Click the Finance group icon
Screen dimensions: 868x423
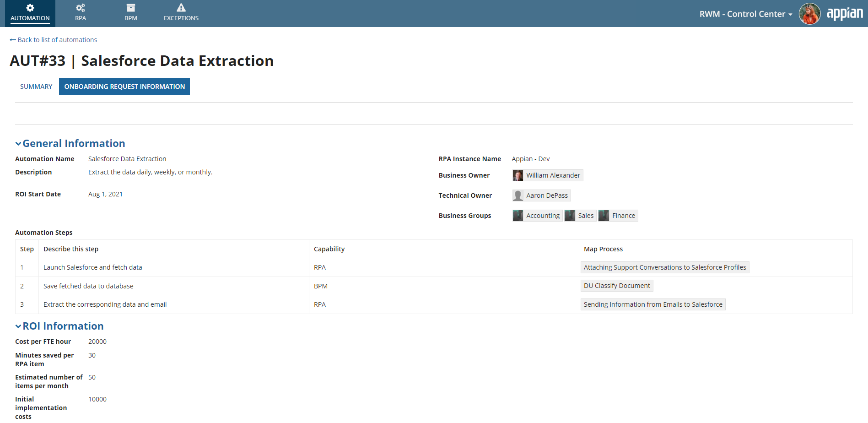[604, 216]
